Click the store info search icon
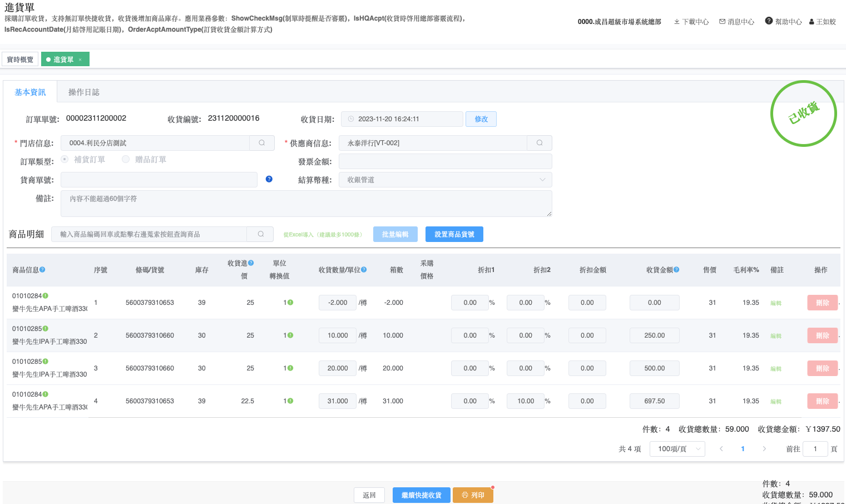Image resolution: width=846 pixels, height=504 pixels. [x=261, y=143]
